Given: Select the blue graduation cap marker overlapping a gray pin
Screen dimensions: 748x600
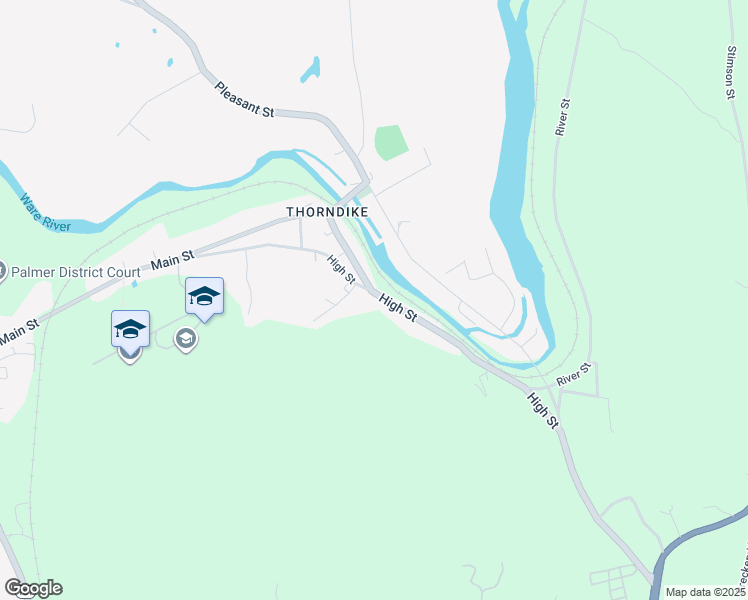Looking at the screenshot, I should point(130,328).
